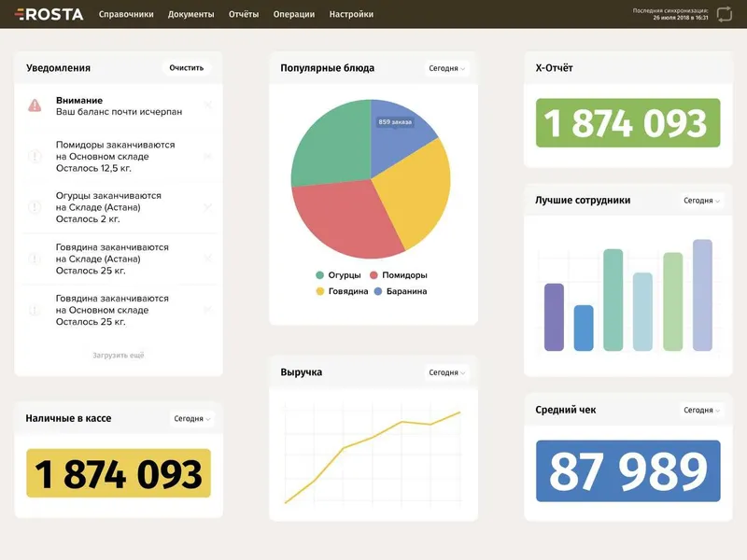Image resolution: width=747 pixels, height=560 pixels.
Task: Dismiss the Помидоры заканчиваются notification
Action: pos(207,156)
